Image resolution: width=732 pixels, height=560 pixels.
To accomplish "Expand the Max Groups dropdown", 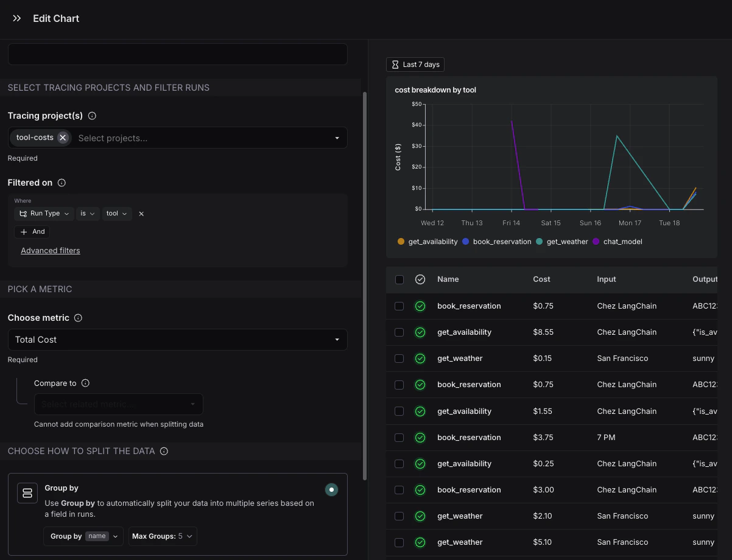I will point(163,536).
